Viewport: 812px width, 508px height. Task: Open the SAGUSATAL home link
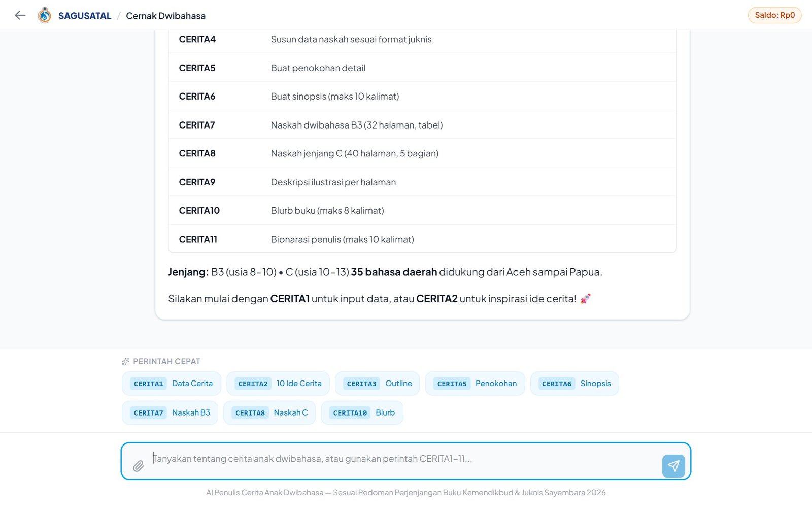click(85, 16)
